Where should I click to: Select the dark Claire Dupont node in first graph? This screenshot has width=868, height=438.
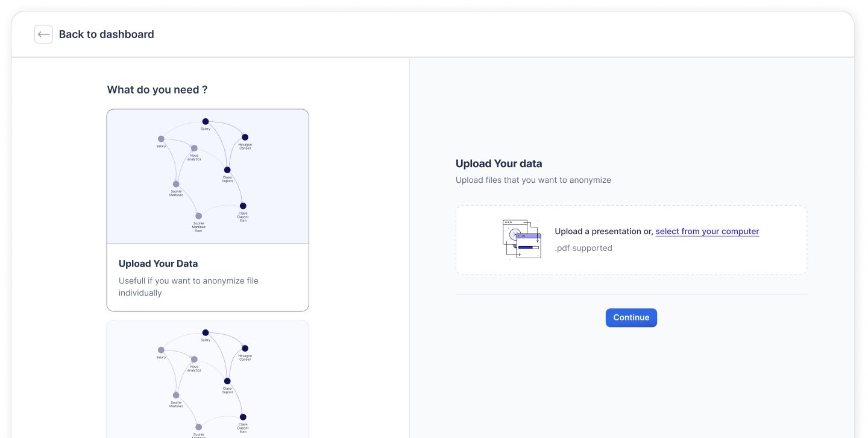pyautogui.click(x=227, y=170)
